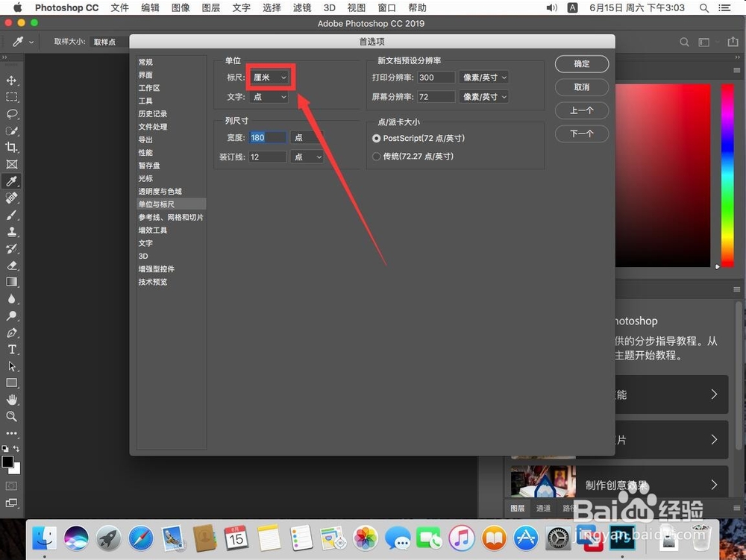Open the 宽度 unit dropdown
Screen dimensions: 746x560
tap(307, 137)
